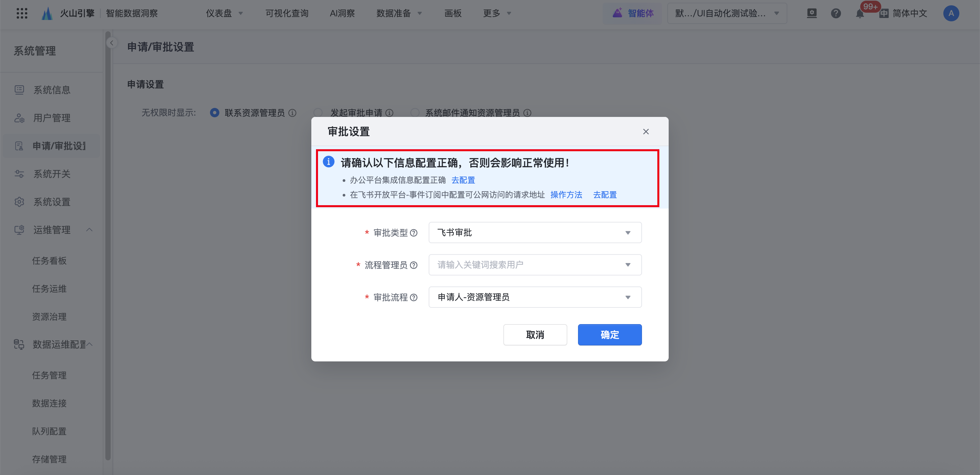Collapse the 运维管理 sidebar section
Viewport: 980px width, 475px height.
click(89, 230)
